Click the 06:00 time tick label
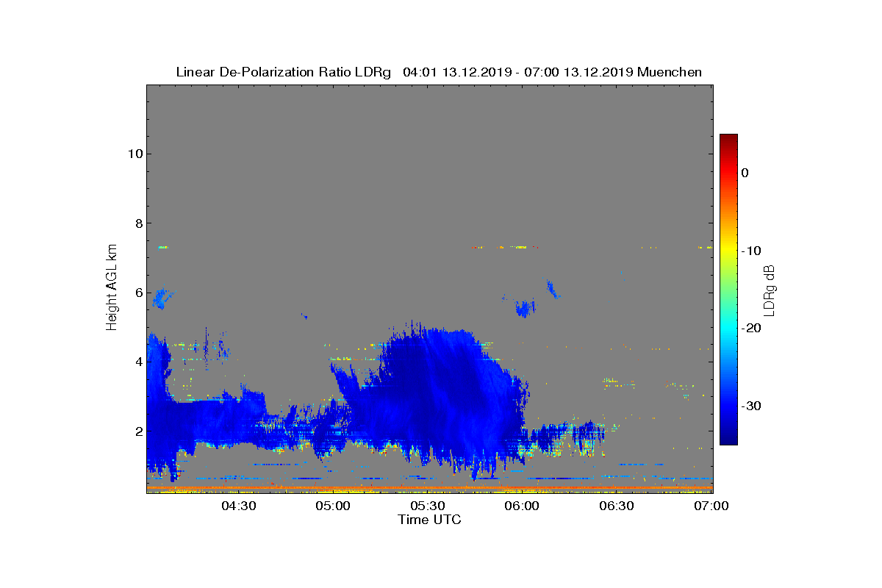Screen dimensions: 882x588 (x=523, y=506)
